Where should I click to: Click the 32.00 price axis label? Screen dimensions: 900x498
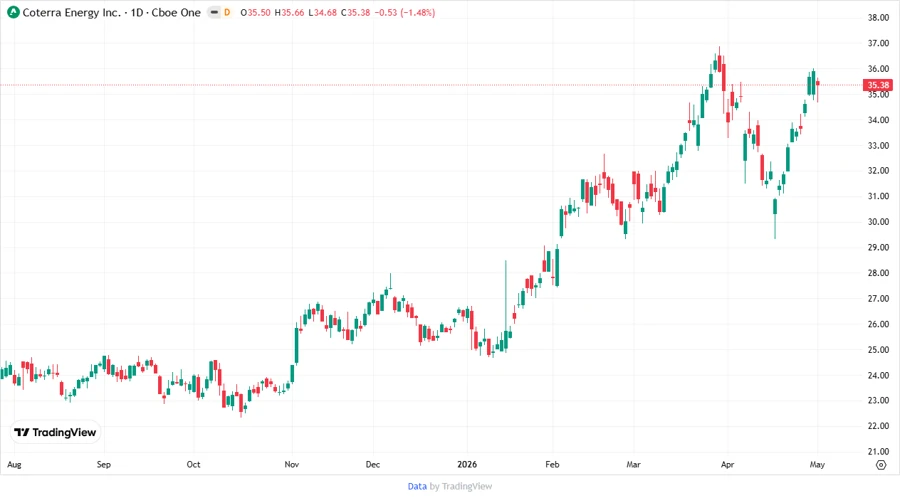click(878, 170)
